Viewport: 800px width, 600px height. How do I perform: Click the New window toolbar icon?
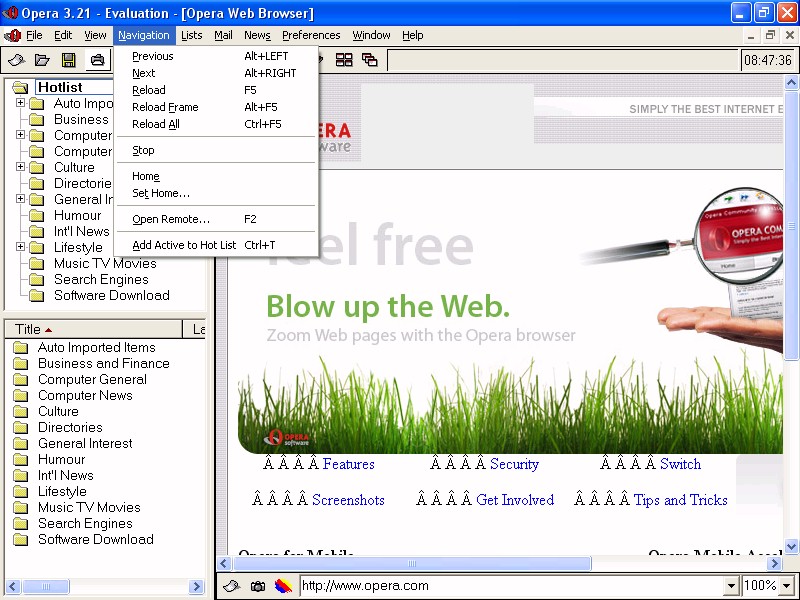[x=16, y=60]
